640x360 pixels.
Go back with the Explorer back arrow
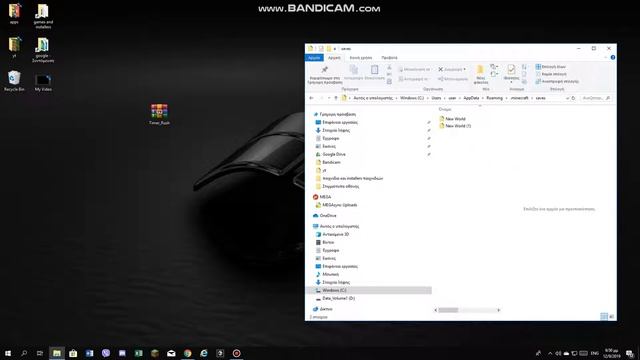point(311,98)
